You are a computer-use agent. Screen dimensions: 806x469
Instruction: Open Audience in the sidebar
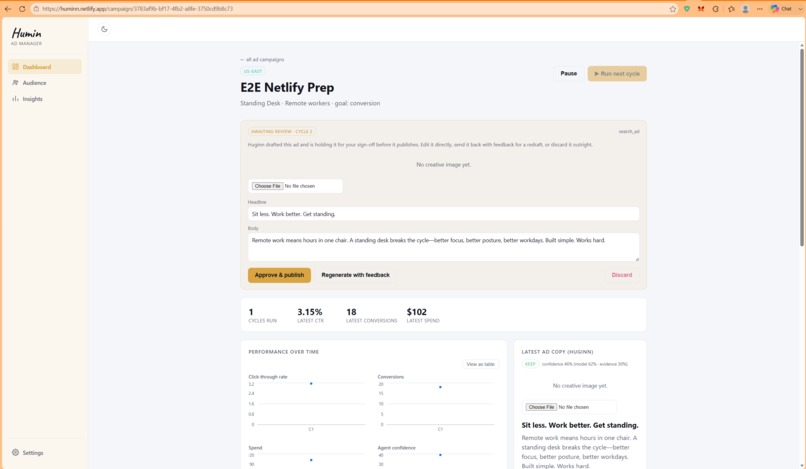[x=45, y=83]
